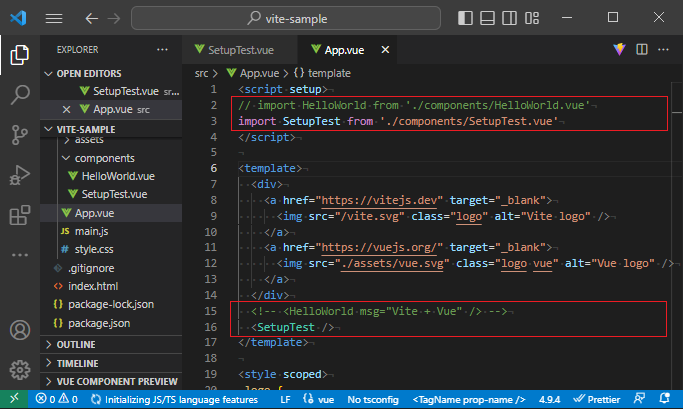683x409 pixels.
Task: Click TagName prop-name status item
Action: click(x=469, y=399)
